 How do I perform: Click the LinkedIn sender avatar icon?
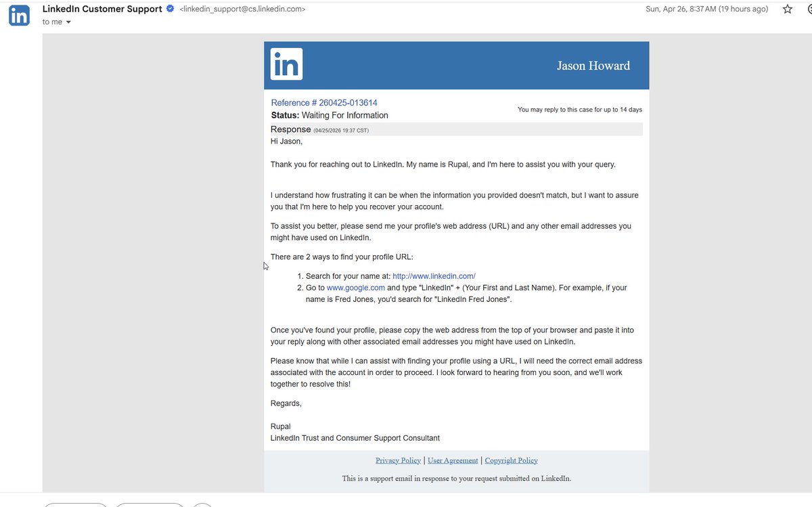click(x=18, y=15)
